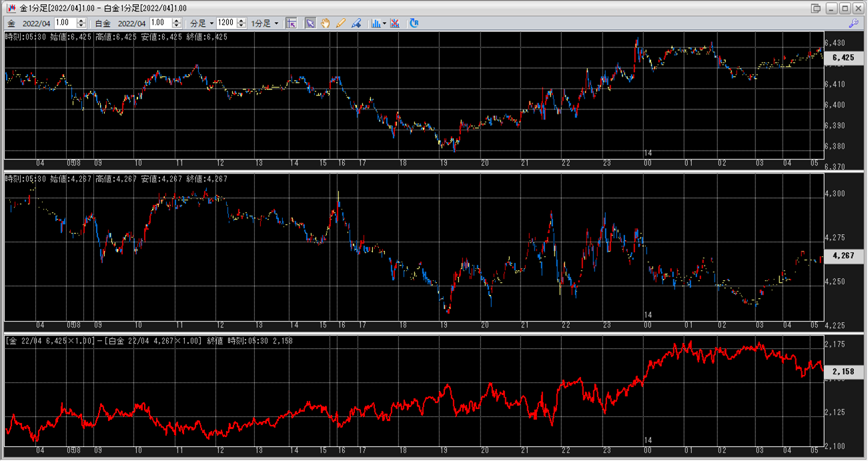Click the detach window icon in title bar

816,8
